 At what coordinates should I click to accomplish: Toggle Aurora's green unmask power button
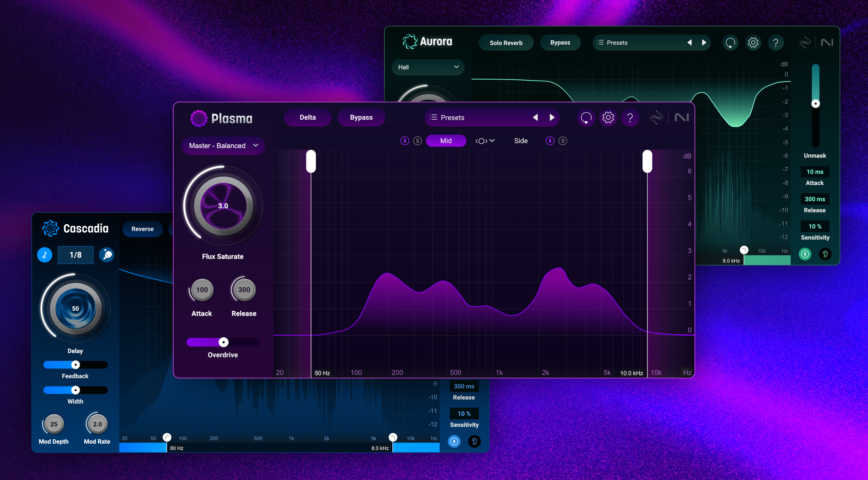click(805, 254)
